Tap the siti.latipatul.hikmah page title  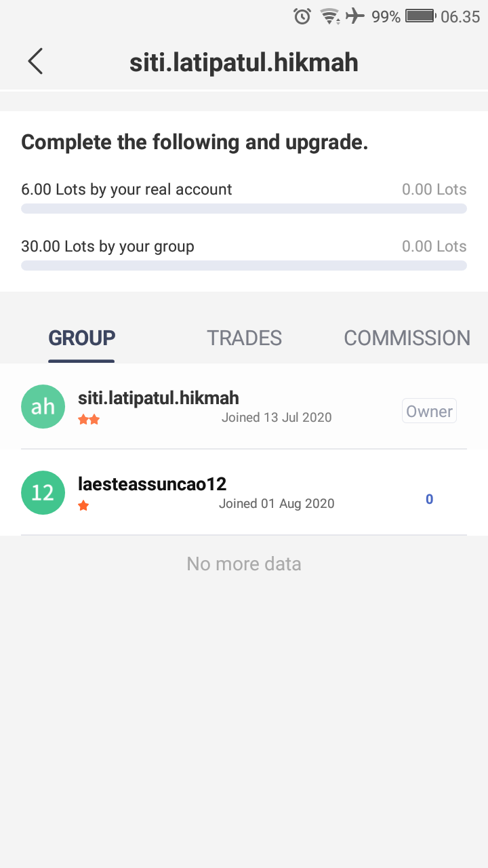coord(244,62)
